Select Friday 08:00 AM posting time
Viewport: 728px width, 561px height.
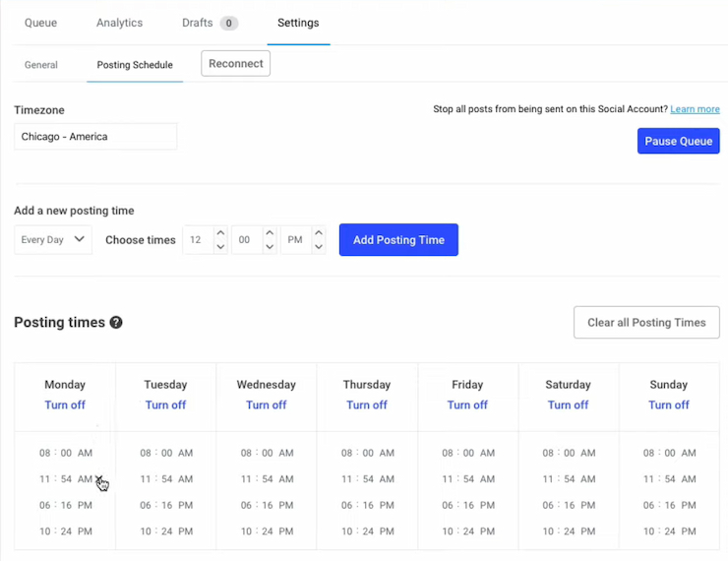[468, 453]
